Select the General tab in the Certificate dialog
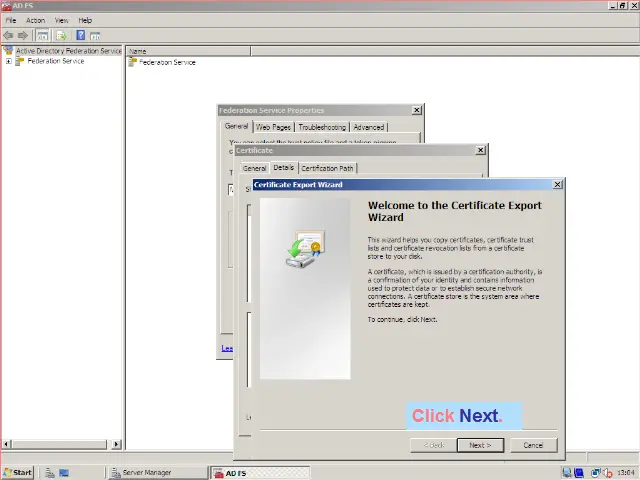Screen dimensions: 640x480 pyautogui.click(x=254, y=168)
